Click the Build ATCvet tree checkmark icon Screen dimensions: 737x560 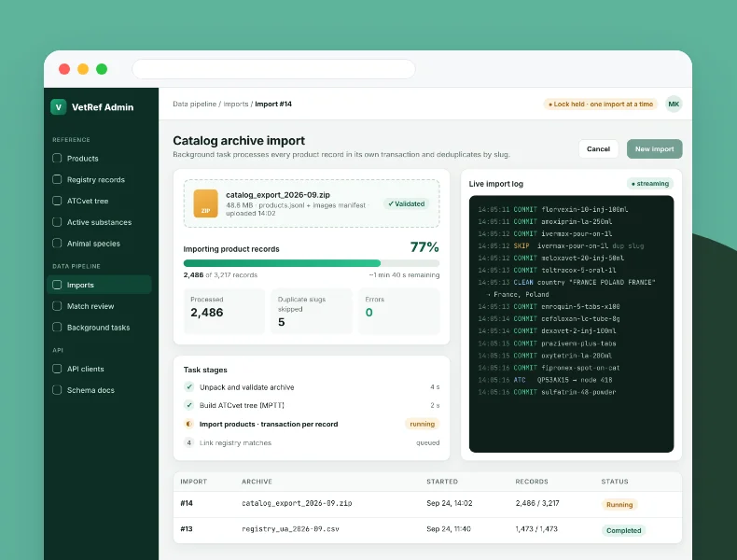pos(189,405)
